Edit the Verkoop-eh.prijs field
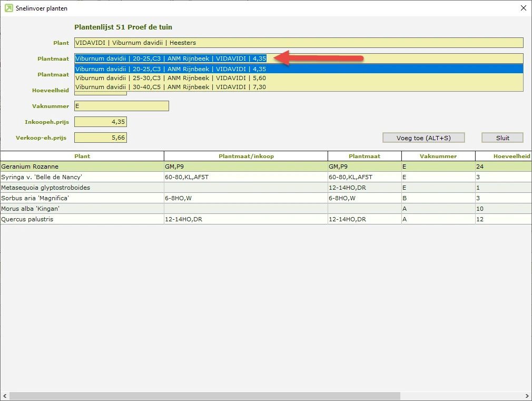Viewport: 532px width, 401px height. [100, 138]
